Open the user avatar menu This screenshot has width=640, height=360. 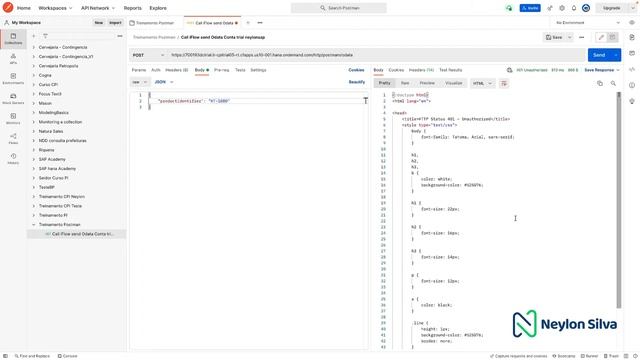pos(586,8)
